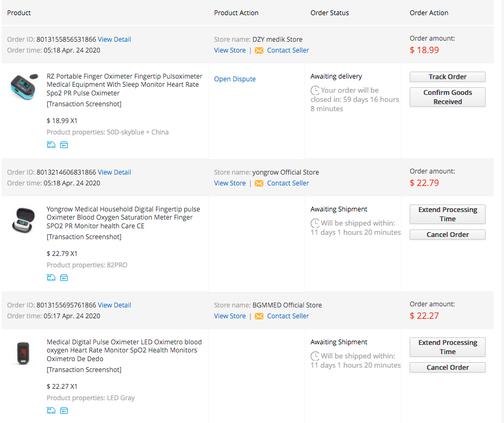The width and height of the screenshot is (504, 423).
Task: Track Order for the DZY medik order
Action: [448, 77]
